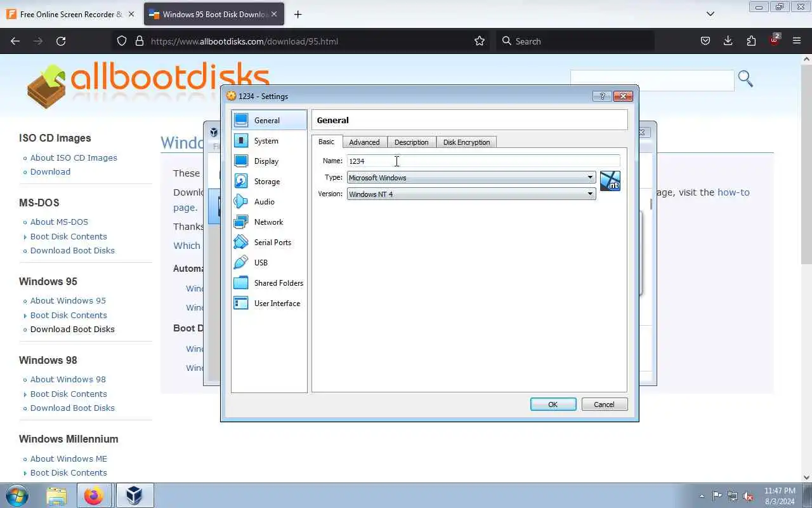Click the volume tray icon

tap(749, 496)
